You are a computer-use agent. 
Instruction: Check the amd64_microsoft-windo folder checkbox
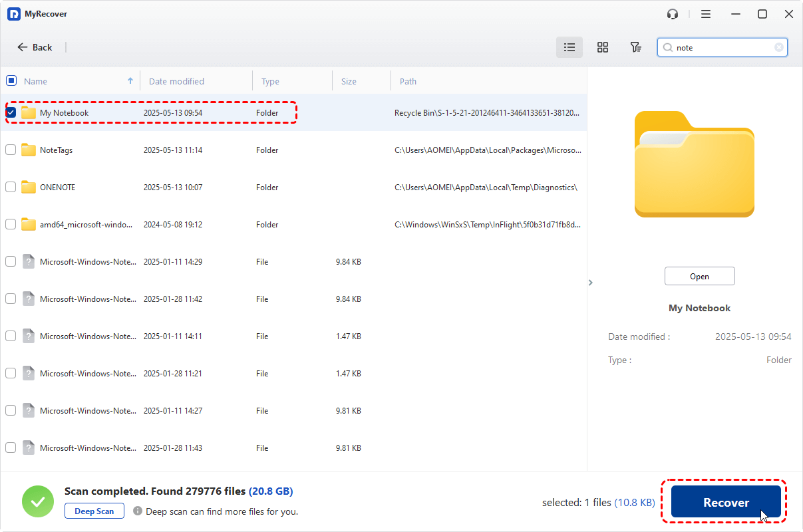(11, 224)
